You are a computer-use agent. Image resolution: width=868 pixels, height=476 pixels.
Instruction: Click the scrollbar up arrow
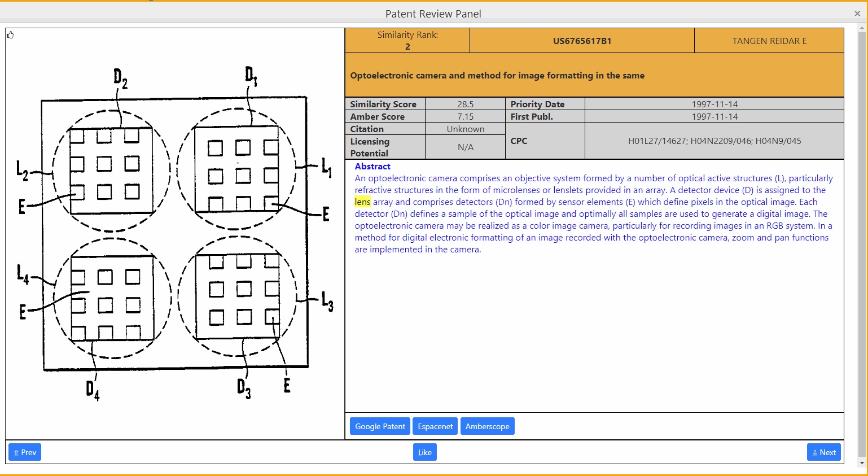862,27
